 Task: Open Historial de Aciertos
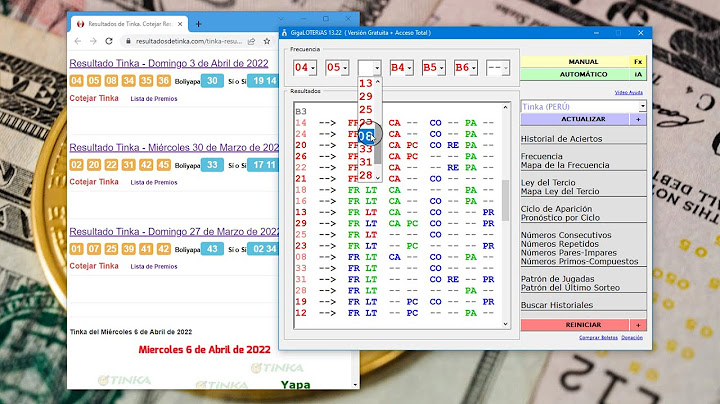(x=561, y=139)
